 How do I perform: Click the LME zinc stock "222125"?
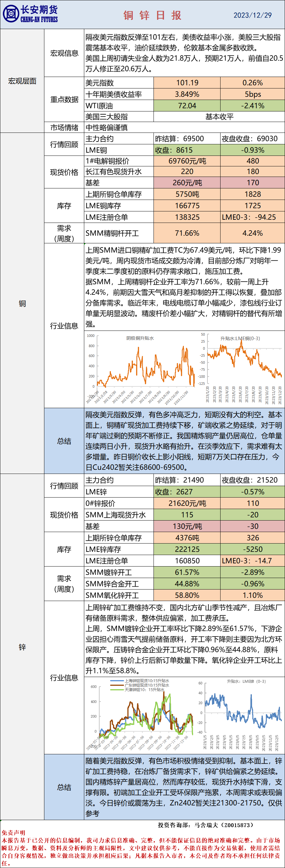pos(187,549)
